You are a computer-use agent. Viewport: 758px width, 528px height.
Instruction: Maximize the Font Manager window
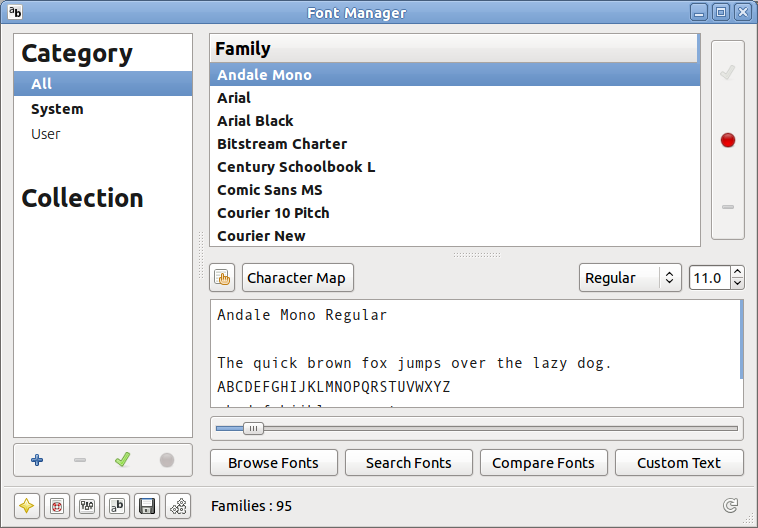tap(721, 12)
